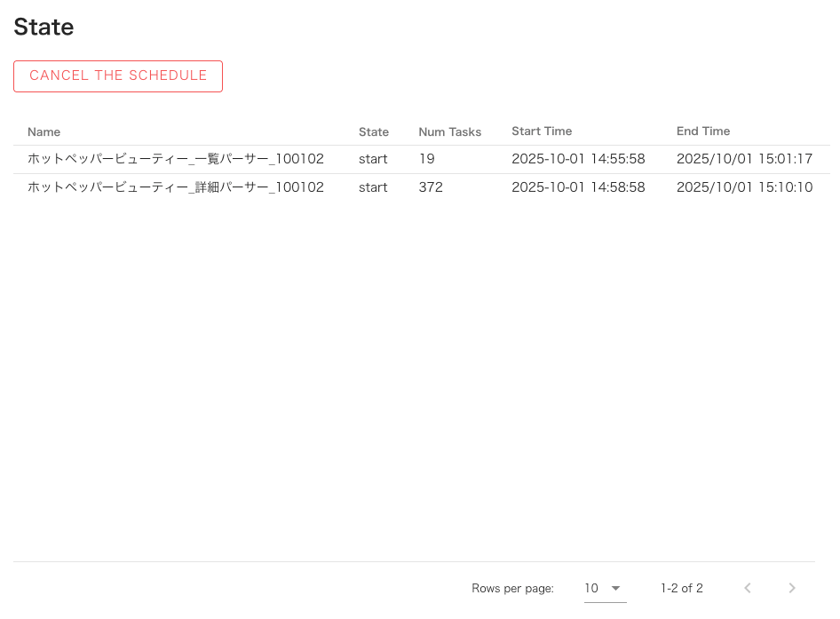Click end time 2025/10/01 15:10:10
840x619 pixels.
point(744,187)
